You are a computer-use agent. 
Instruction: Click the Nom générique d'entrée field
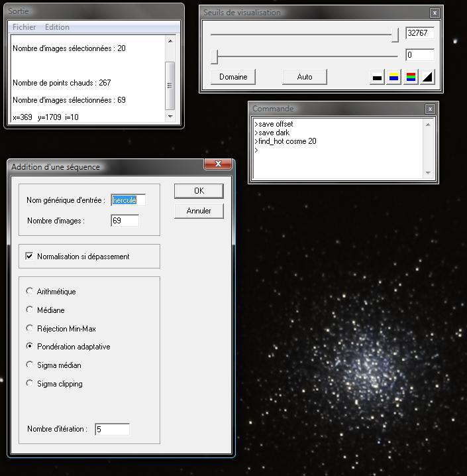pos(128,200)
